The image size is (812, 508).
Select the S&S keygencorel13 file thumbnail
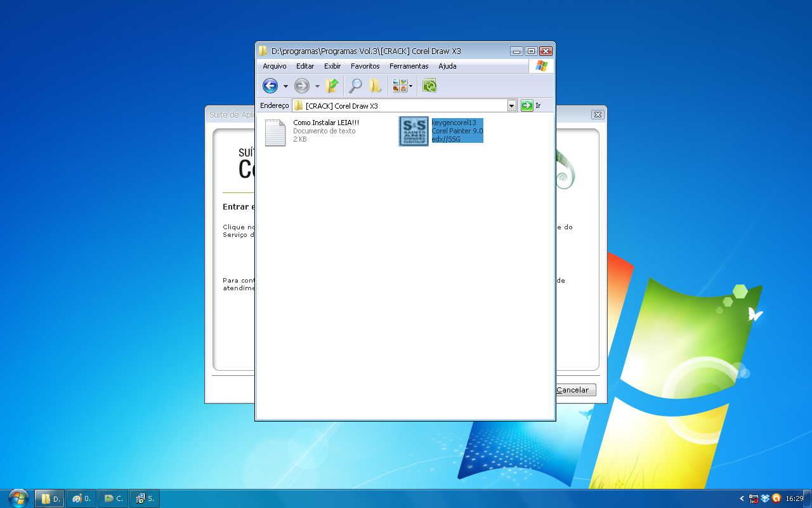coord(414,131)
